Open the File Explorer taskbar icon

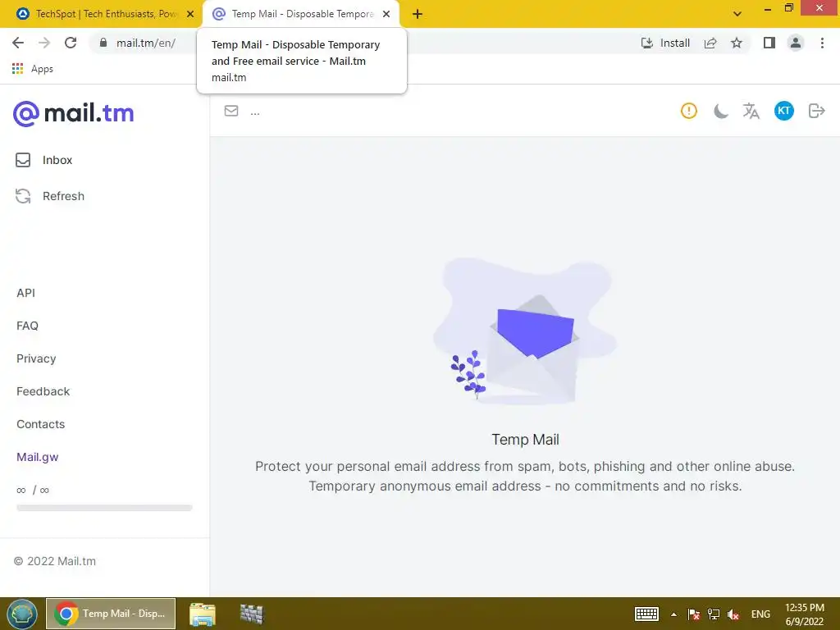pos(203,614)
